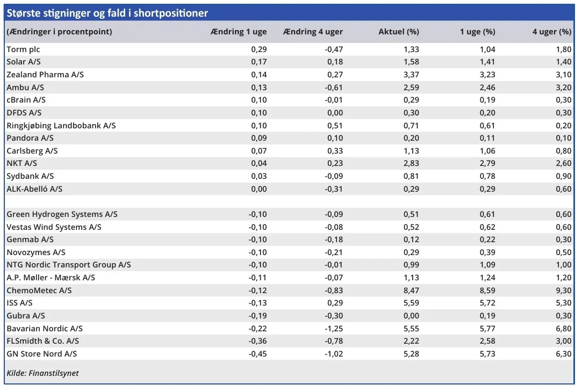
Task: Click on Vestas Wind Systems A/S
Action: point(54,227)
